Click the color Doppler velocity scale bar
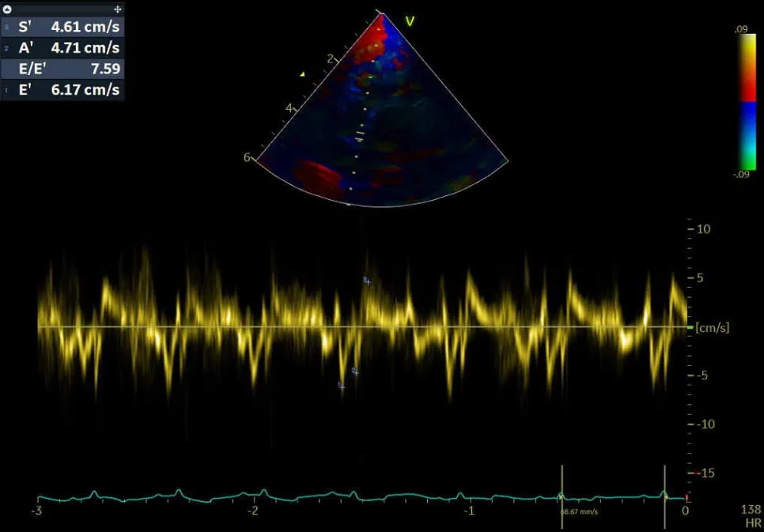This screenshot has width=764, height=532. [747, 102]
